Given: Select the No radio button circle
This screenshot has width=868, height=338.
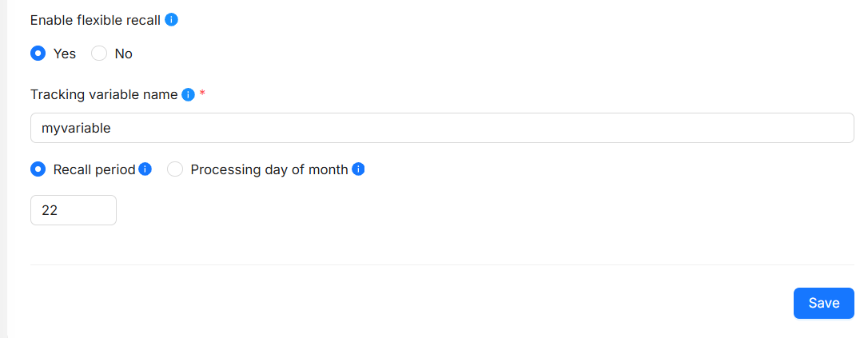Looking at the screenshot, I should [x=99, y=54].
